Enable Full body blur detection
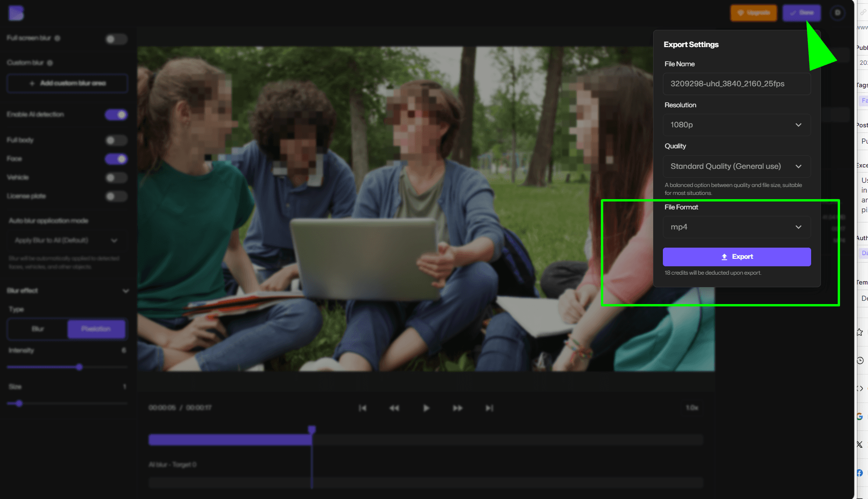This screenshot has width=868, height=499. [x=116, y=140]
